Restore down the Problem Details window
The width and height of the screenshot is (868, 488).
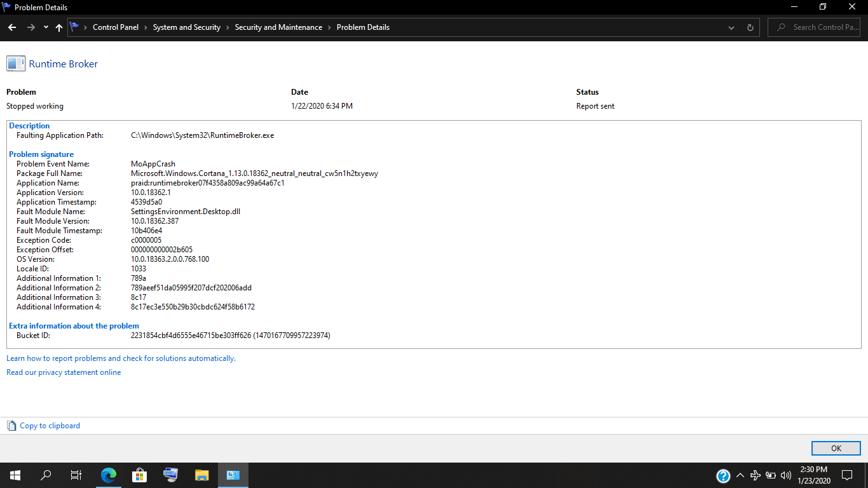[x=823, y=7]
